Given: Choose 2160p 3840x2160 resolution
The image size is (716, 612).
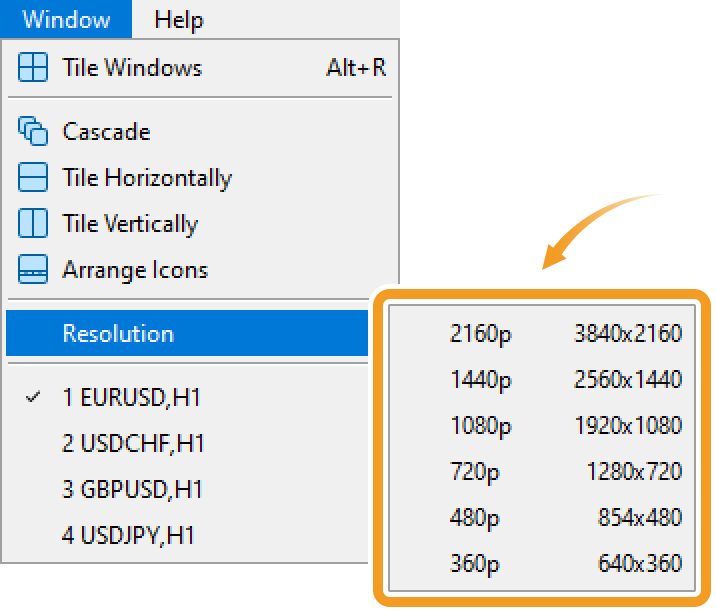Looking at the screenshot, I should pos(565,334).
